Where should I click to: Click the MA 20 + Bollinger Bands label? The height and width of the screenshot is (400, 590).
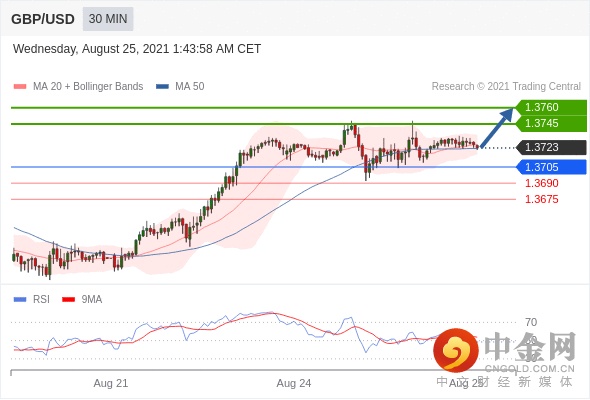(88, 87)
